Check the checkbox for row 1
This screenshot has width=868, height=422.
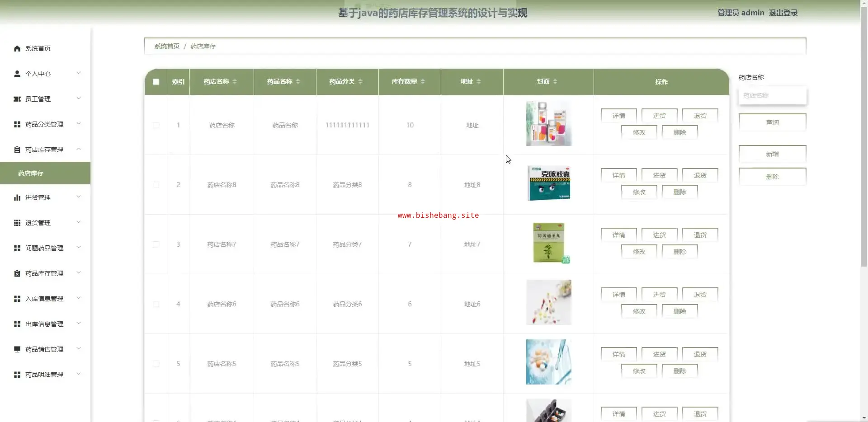click(x=156, y=125)
